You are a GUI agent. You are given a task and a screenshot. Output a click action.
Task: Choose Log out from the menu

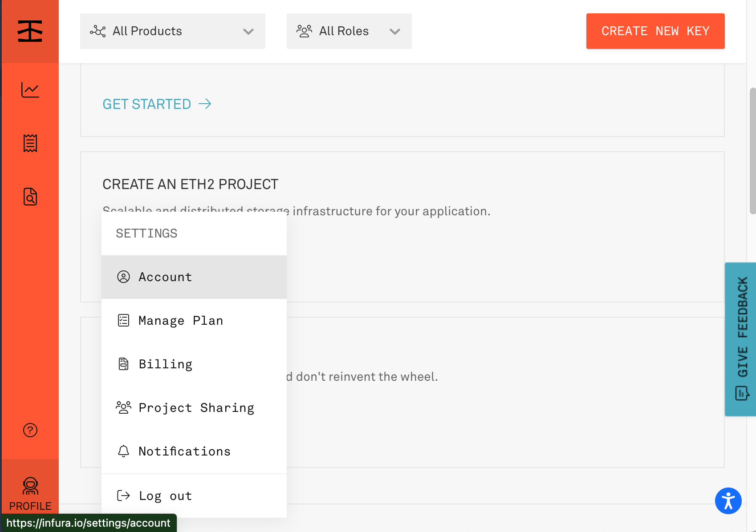[194, 496]
